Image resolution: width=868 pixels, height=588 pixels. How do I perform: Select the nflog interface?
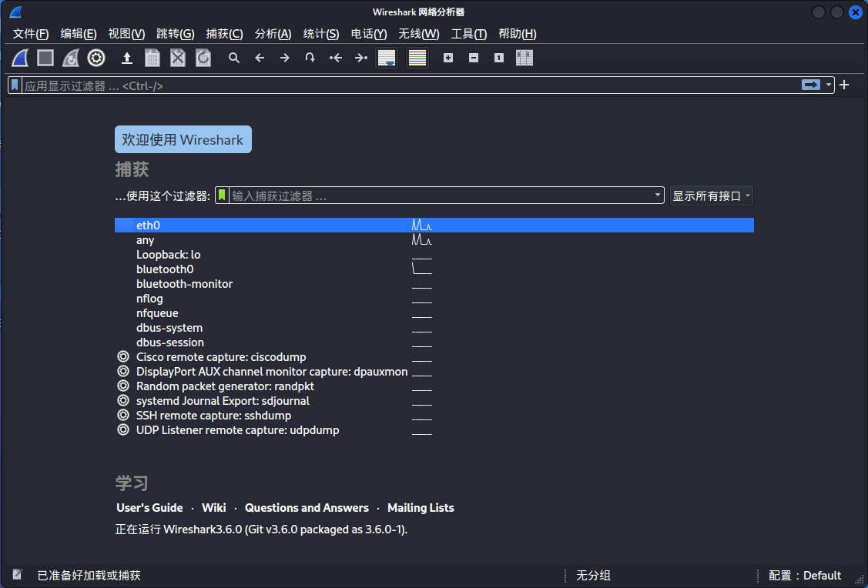434,299
